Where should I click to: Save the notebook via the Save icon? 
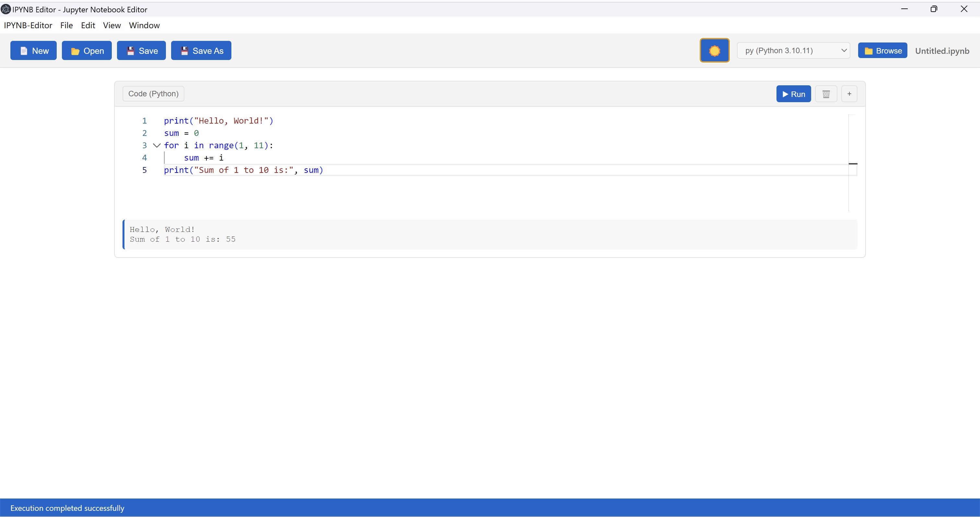click(x=131, y=50)
